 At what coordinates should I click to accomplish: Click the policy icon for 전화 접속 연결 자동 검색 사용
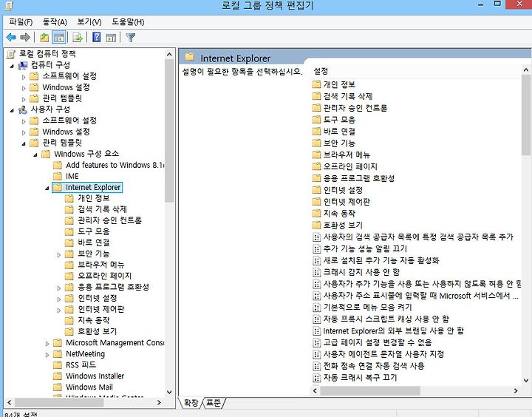316,366
